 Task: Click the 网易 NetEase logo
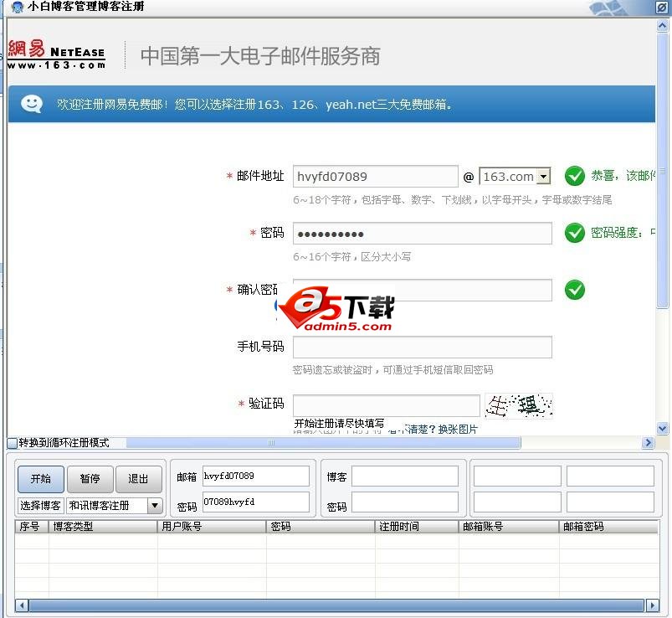pos(56,53)
